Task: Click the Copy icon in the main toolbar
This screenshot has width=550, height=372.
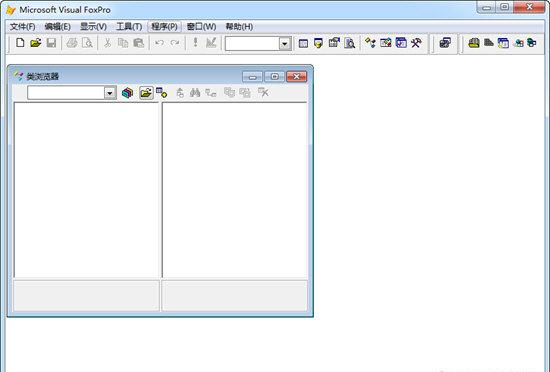Action: (x=123, y=43)
